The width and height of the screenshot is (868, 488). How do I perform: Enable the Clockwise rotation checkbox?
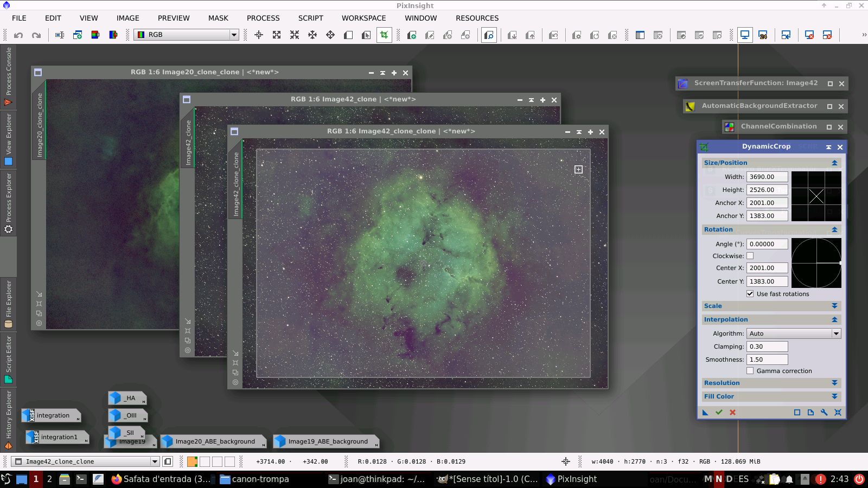(x=750, y=256)
